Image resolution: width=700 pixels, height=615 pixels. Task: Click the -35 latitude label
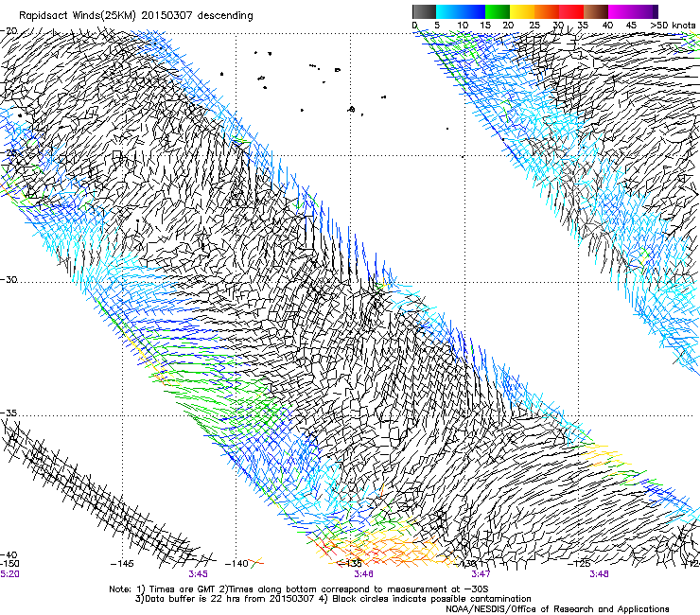9,413
